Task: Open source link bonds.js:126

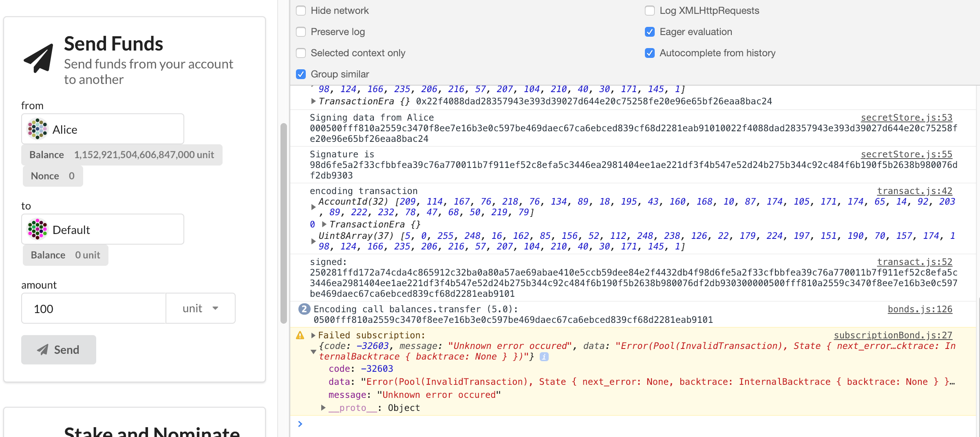Action: tap(920, 309)
